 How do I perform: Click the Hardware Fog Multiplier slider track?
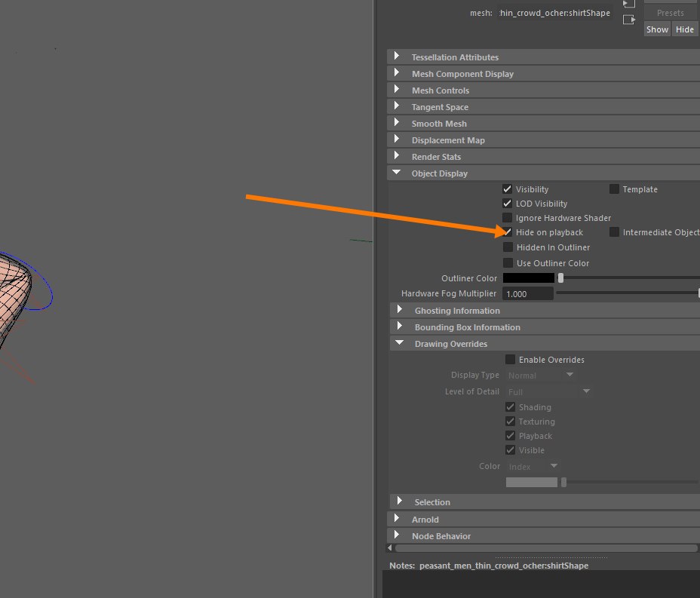pos(628,293)
